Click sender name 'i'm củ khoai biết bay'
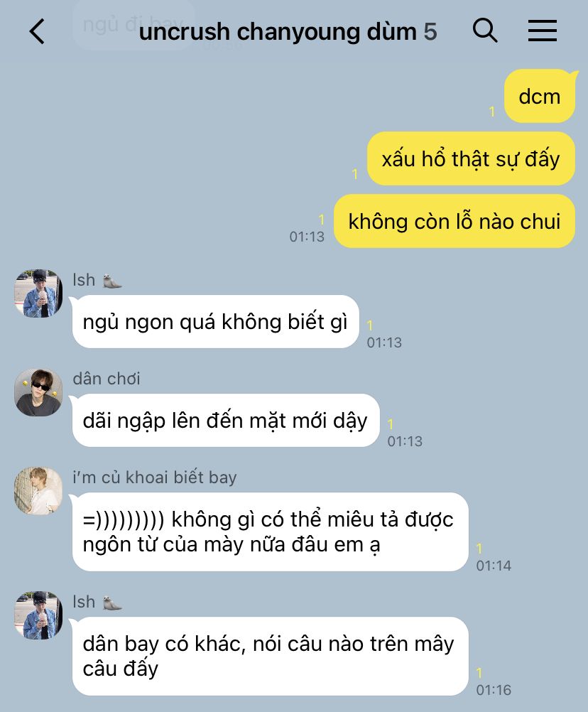588x712 pixels. (155, 478)
